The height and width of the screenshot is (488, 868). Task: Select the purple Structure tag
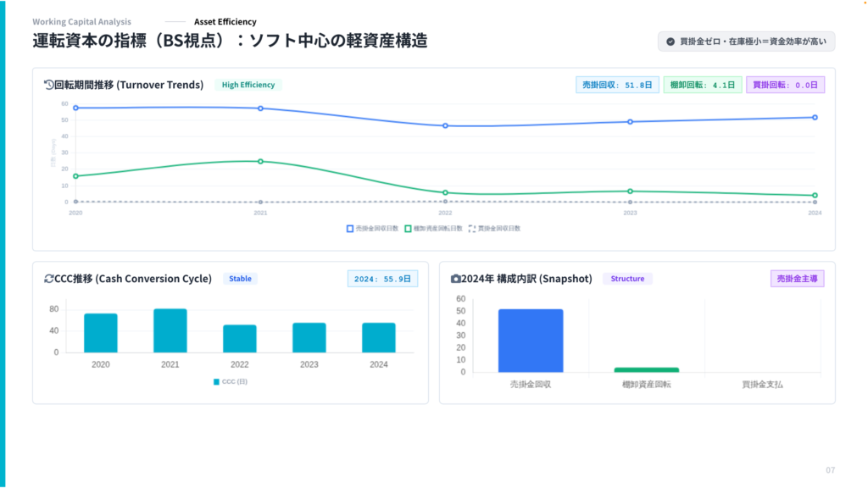tap(627, 279)
